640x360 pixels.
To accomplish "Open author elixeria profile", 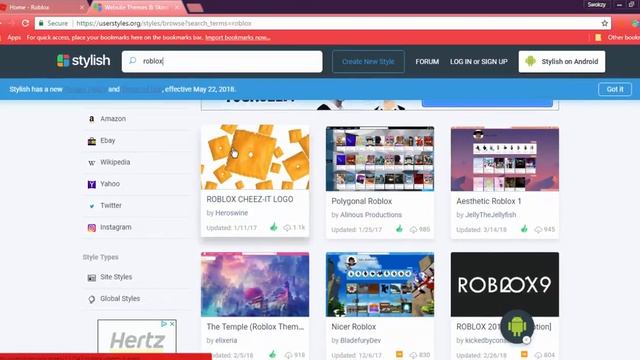I will click(226, 340).
